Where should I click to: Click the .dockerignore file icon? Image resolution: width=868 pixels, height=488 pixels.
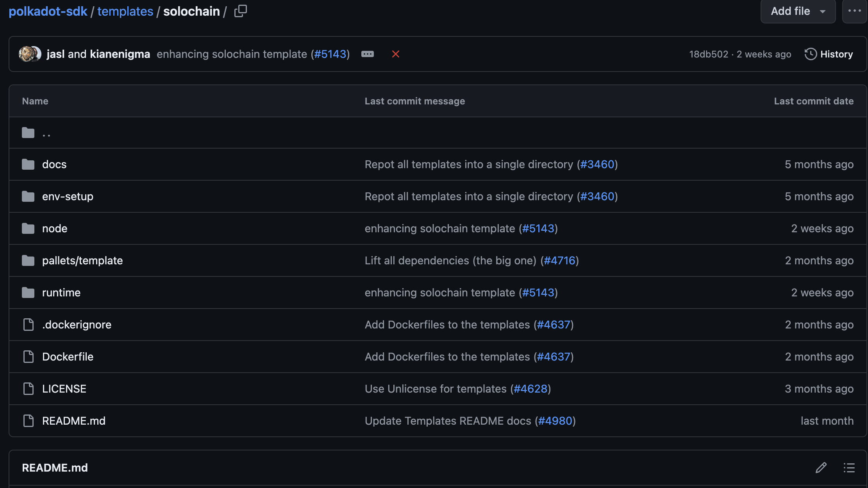tap(28, 325)
